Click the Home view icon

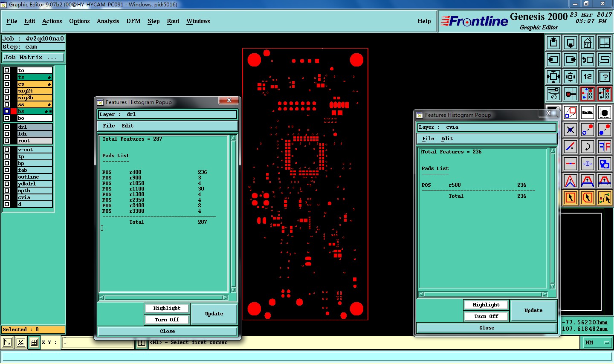click(x=588, y=43)
